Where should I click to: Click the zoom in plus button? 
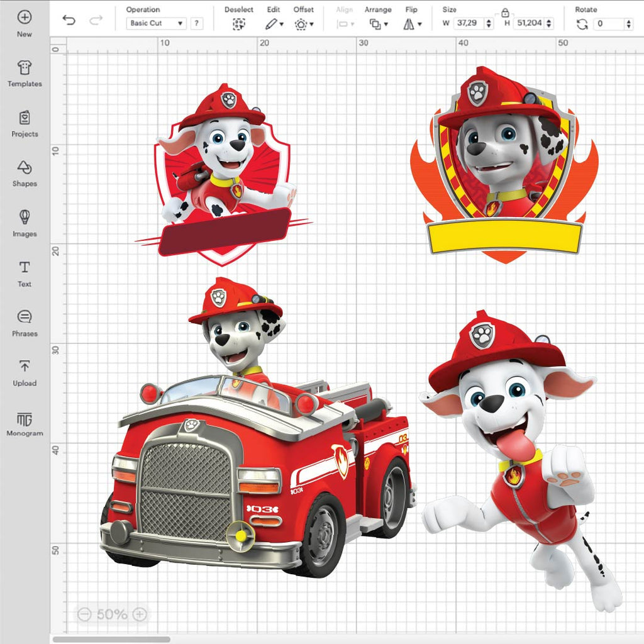tap(140, 614)
